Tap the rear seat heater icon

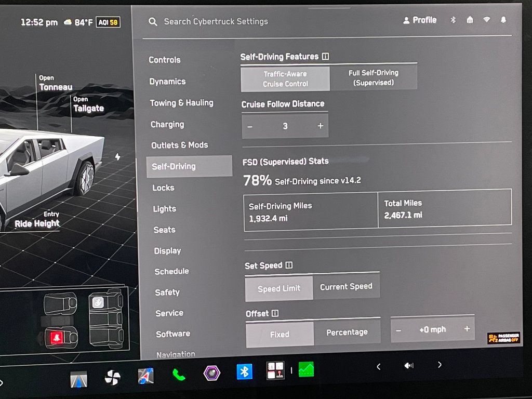coord(98,302)
